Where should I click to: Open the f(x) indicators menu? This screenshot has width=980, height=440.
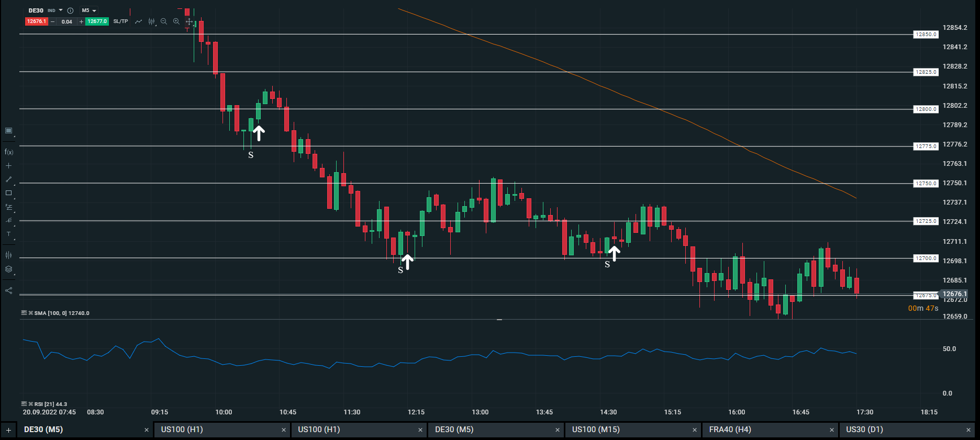9,152
